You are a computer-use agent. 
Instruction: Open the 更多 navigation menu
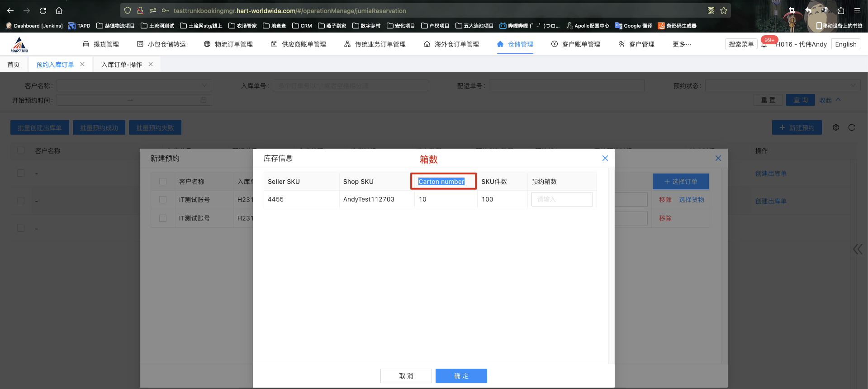coord(682,44)
